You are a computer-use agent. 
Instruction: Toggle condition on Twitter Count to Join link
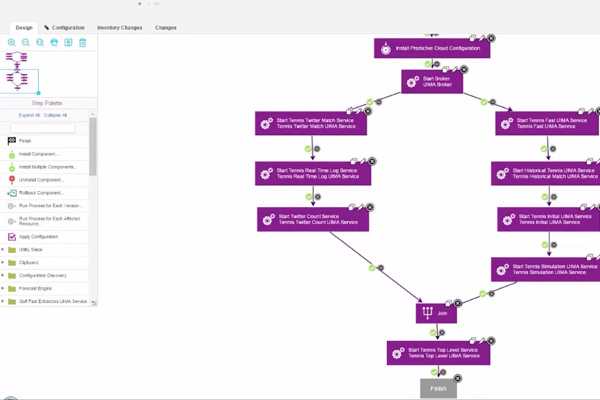[x=372, y=268]
